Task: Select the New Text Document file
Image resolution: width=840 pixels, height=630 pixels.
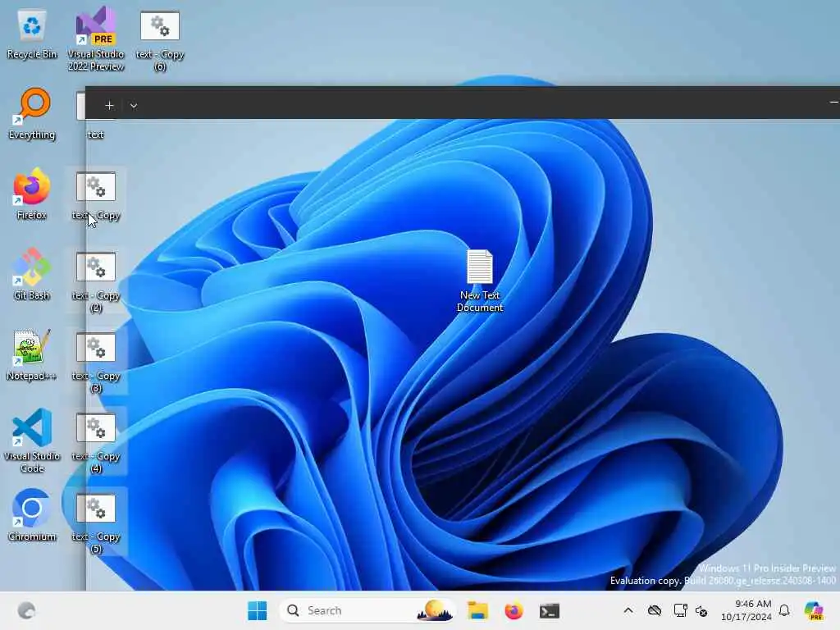Action: click(479, 281)
